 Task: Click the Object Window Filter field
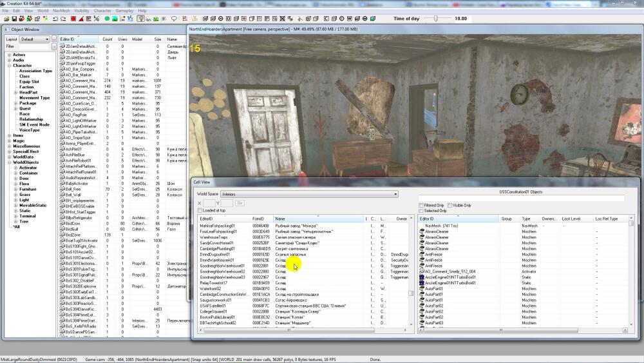point(33,47)
